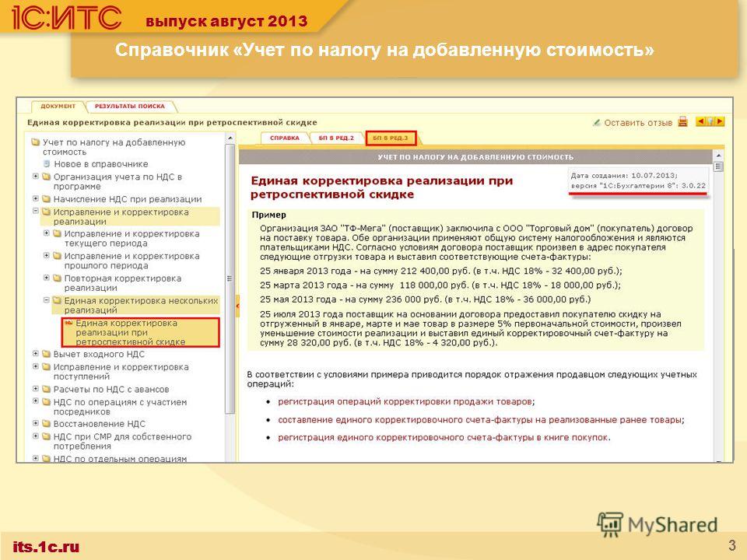Click the gray header УЧЕТ ПО НАЛОГУ НА ДОБАВЛЕННУЮ СТОИМОСТЬ
This screenshot has width=747, height=560.
pyautogui.click(x=475, y=156)
